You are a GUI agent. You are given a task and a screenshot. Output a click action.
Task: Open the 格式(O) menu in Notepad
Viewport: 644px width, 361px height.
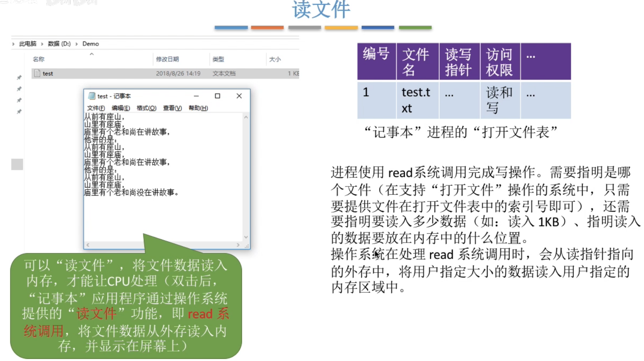coord(146,108)
